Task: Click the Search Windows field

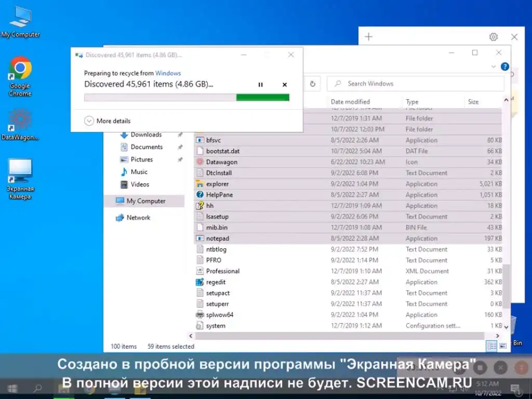Action: point(415,84)
